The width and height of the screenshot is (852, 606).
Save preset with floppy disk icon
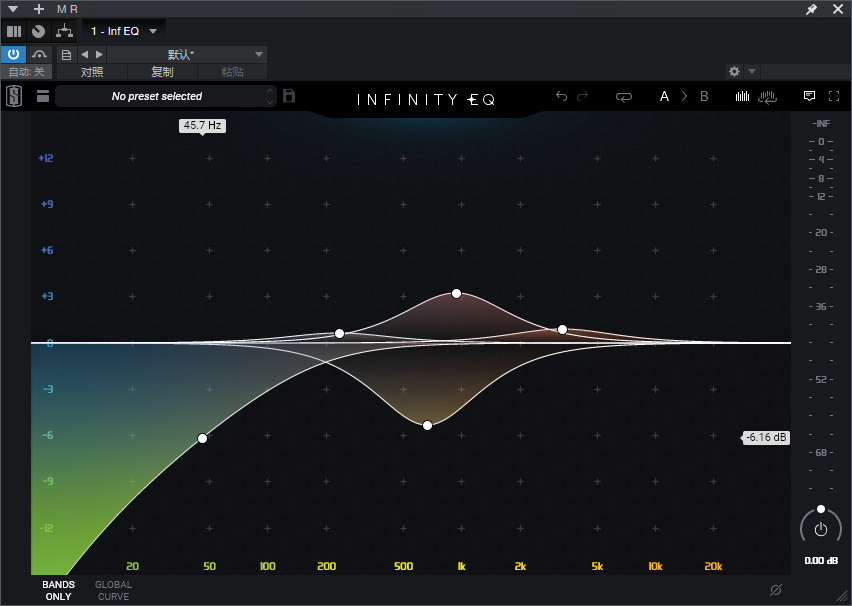(289, 96)
